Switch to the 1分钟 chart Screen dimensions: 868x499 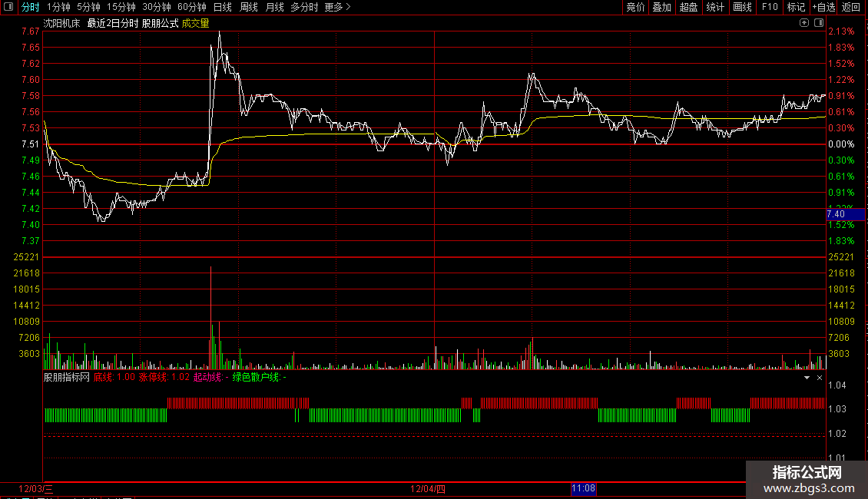point(58,7)
